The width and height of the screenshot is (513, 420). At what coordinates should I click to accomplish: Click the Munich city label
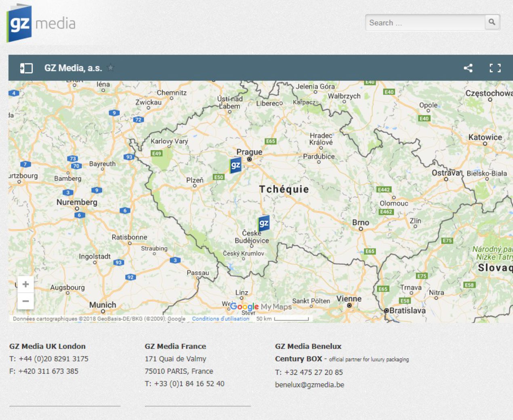(103, 305)
